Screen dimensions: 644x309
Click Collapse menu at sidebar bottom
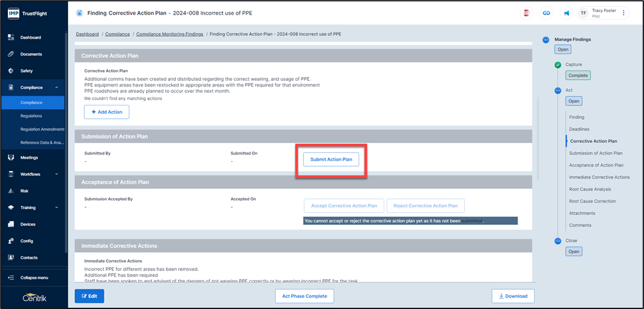coord(33,278)
